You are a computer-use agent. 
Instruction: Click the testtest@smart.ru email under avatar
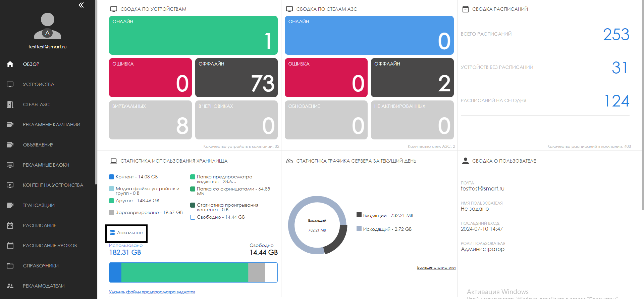(x=48, y=47)
